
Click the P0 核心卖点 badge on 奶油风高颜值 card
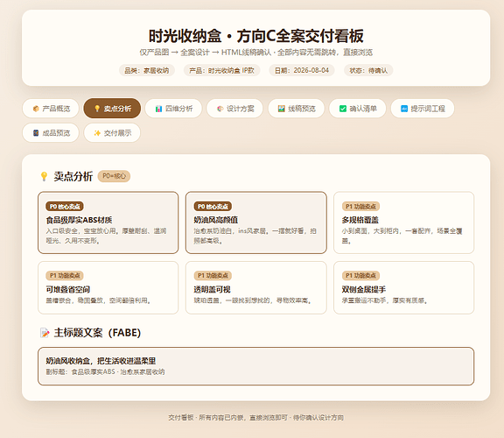(213, 206)
